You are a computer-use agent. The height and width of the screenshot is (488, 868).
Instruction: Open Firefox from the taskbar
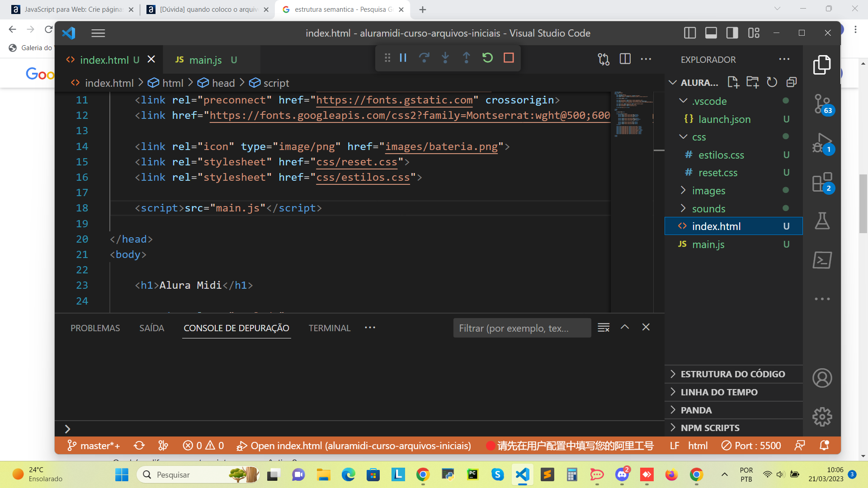point(671,474)
